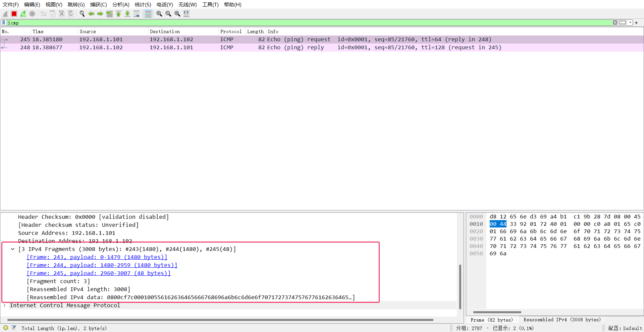Sort packets by Time column header
This screenshot has width=644, height=332.
click(x=54, y=31)
